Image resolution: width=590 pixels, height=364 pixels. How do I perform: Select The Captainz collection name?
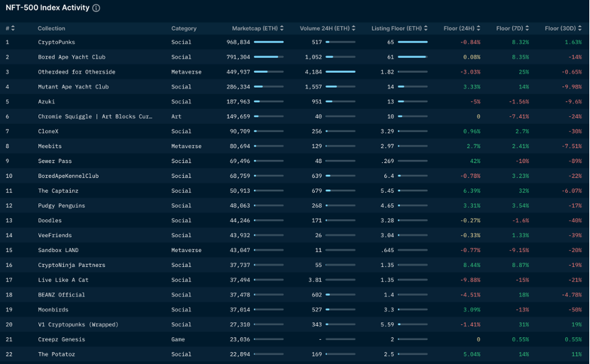[x=58, y=190]
